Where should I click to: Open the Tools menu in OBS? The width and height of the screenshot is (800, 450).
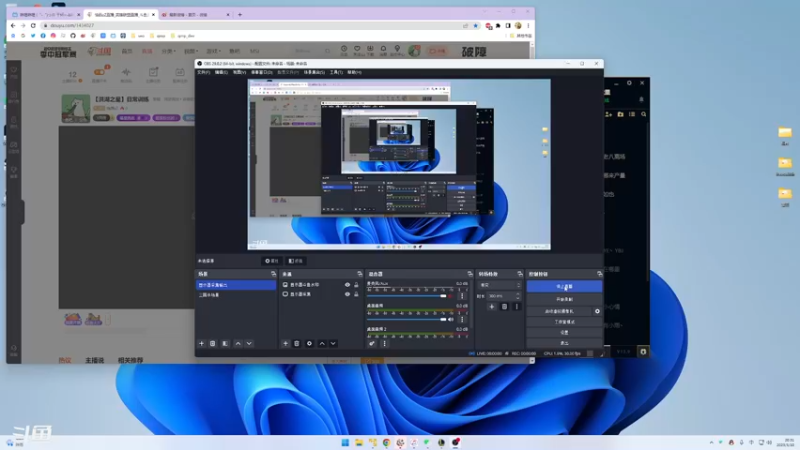[x=336, y=72]
